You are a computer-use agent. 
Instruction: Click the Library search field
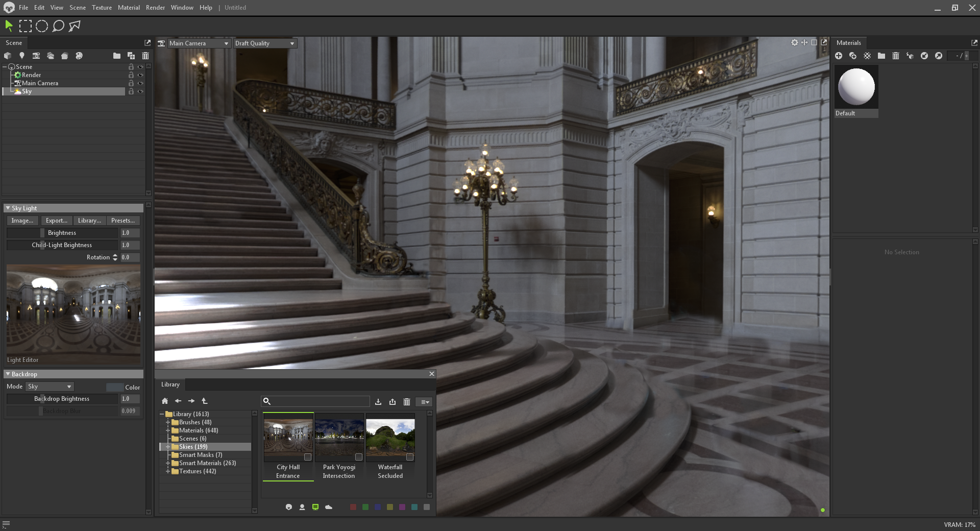pyautogui.click(x=315, y=401)
